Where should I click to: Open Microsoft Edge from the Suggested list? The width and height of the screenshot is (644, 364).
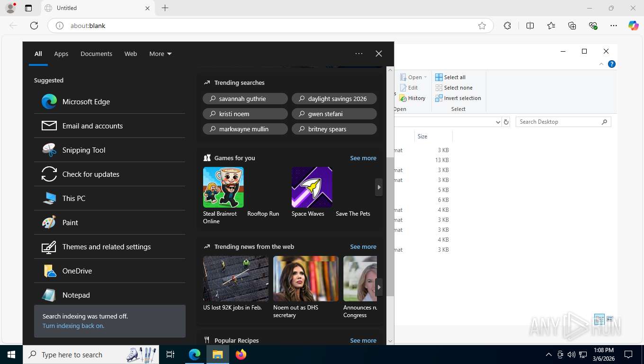[109, 101]
